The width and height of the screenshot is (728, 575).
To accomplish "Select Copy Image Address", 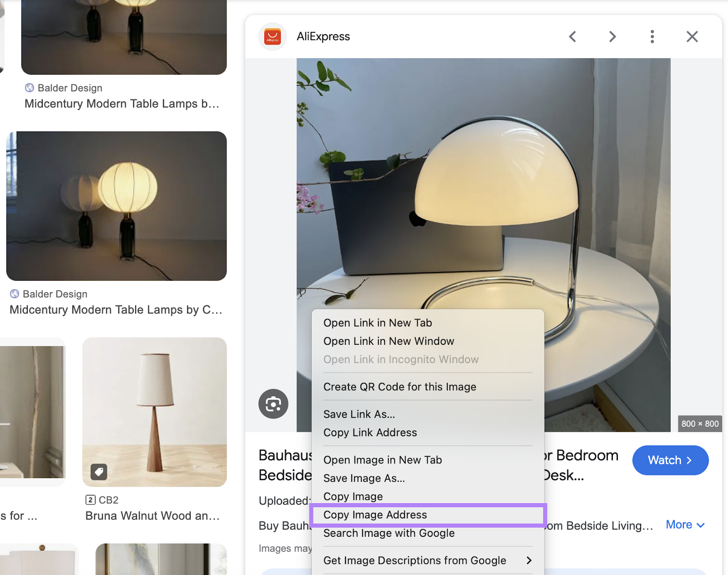I will click(428, 515).
